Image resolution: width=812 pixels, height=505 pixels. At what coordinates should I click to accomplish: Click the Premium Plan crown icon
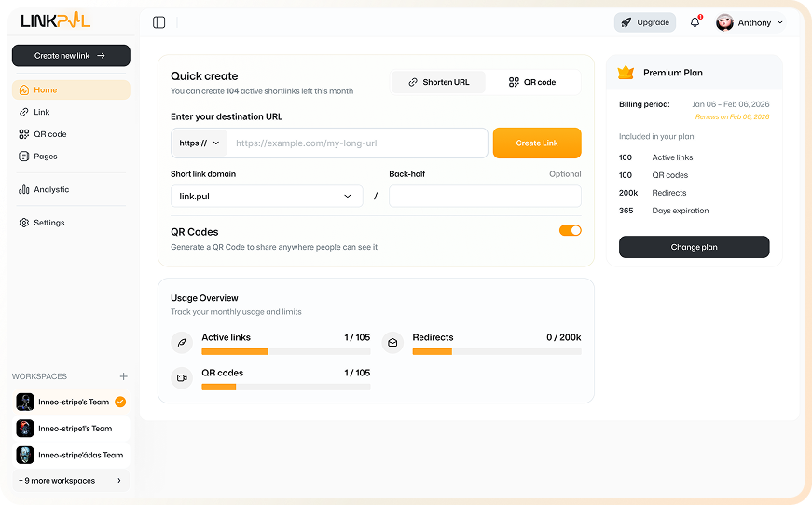click(626, 73)
